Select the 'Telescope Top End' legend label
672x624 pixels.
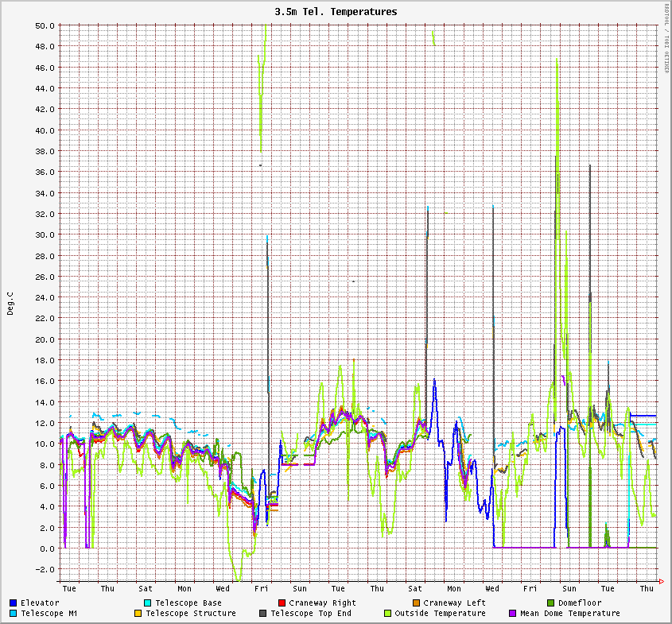pyautogui.click(x=310, y=614)
